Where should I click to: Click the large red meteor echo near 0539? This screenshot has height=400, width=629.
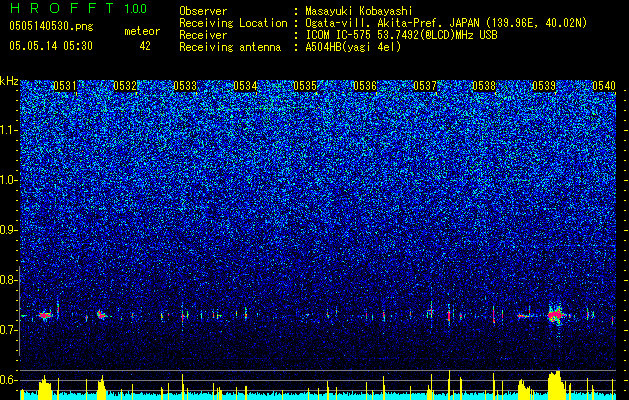pos(556,315)
